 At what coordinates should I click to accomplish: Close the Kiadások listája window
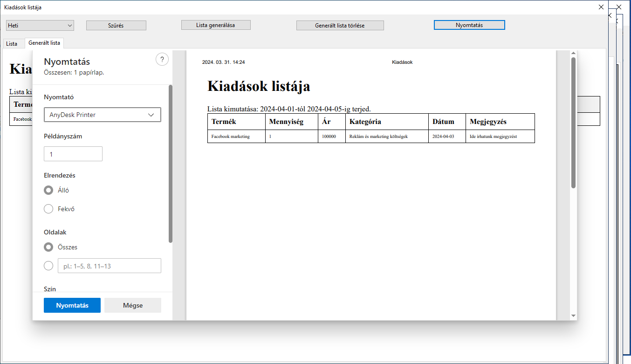click(601, 7)
